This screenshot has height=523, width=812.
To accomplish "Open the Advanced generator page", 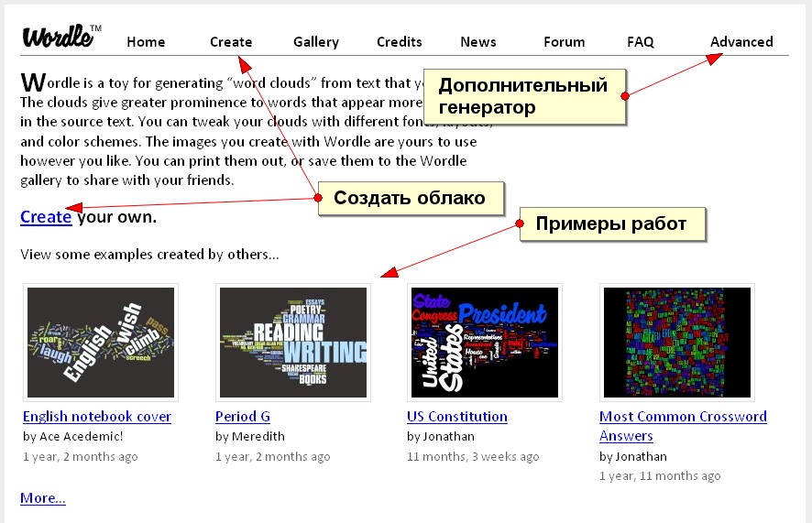I will [741, 42].
